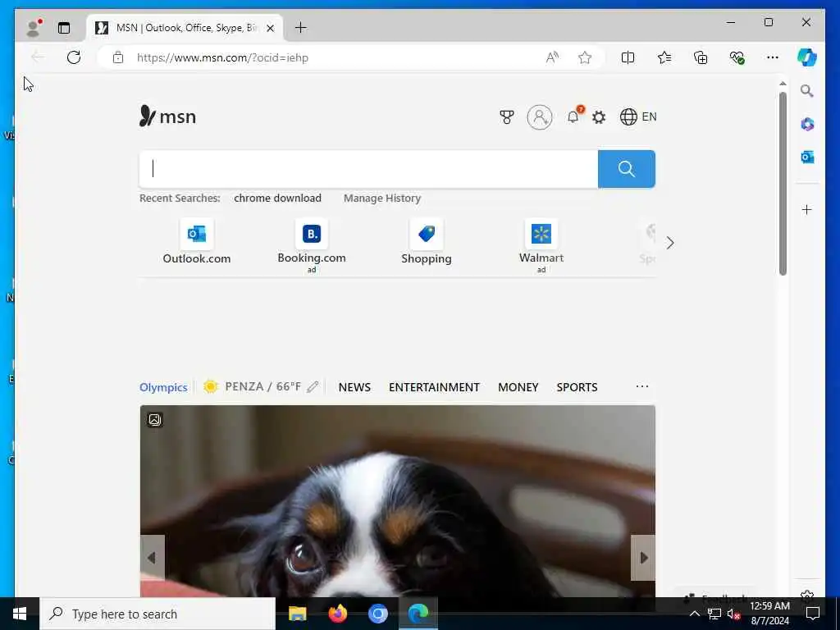
Task: Activate Read aloud icon in address bar
Action: 552,57
